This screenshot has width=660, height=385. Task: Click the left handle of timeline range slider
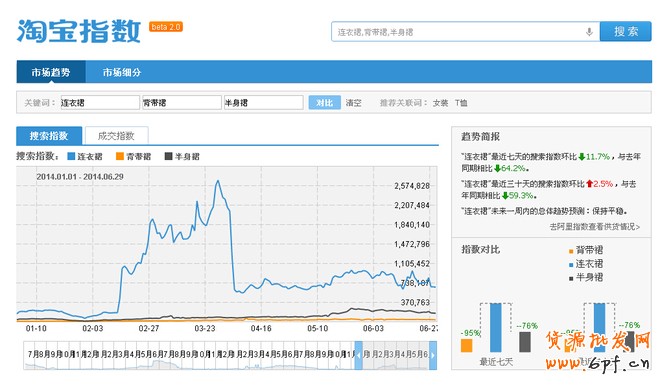(358, 355)
